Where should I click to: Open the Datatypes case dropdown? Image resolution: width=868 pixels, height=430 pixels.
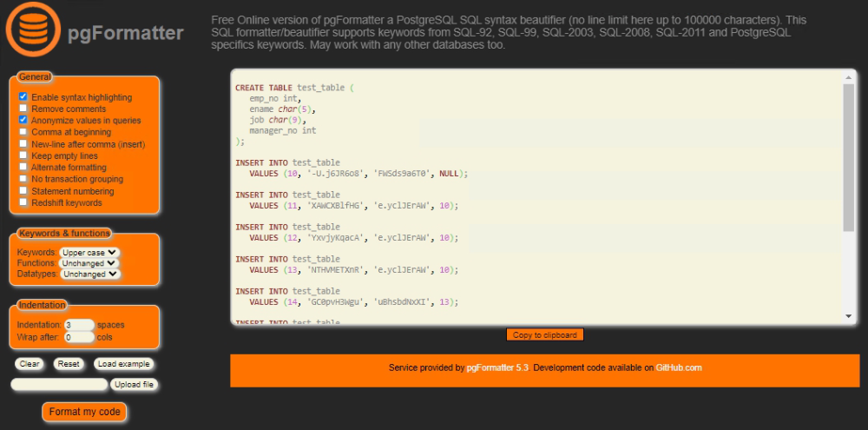click(89, 274)
